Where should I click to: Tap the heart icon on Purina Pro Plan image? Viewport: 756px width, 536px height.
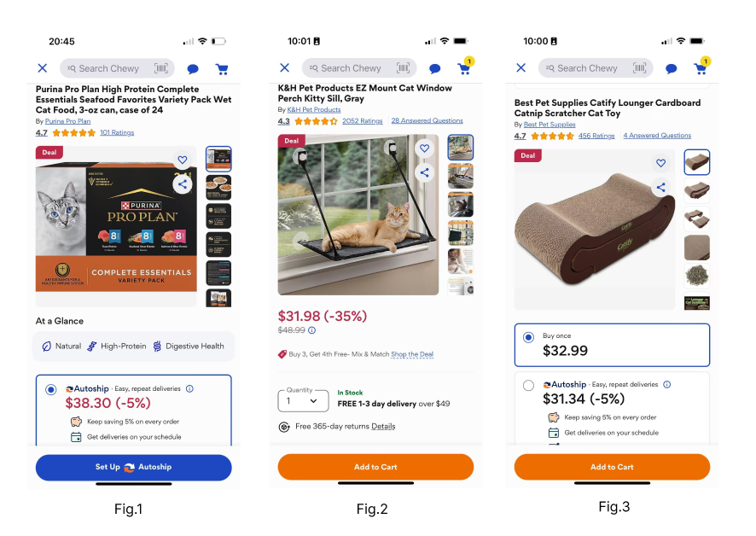[183, 160]
